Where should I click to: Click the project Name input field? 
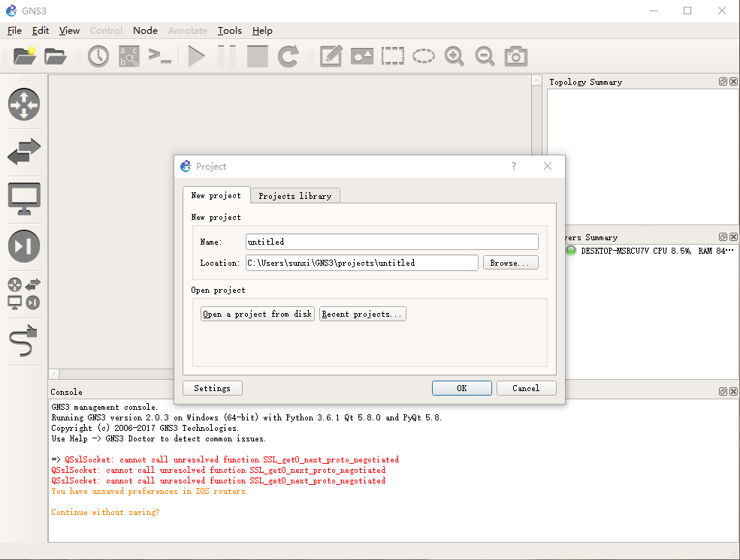pyautogui.click(x=391, y=242)
